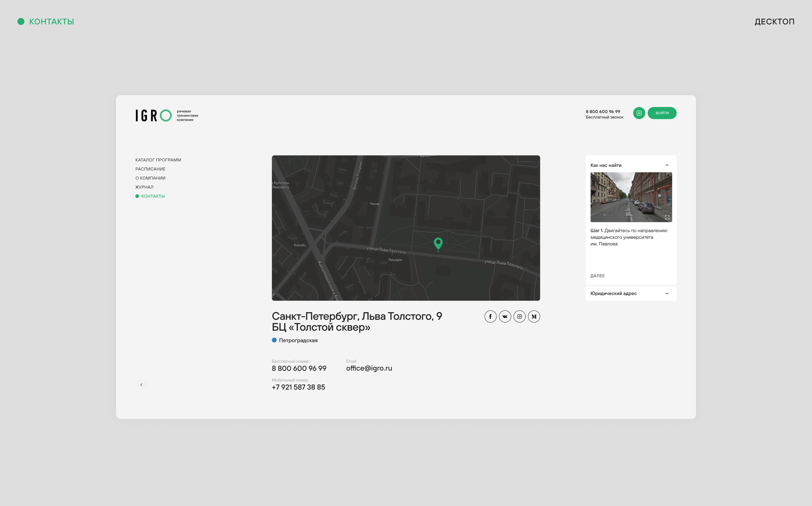
Task: Open the VK social icon
Action: coord(505,317)
